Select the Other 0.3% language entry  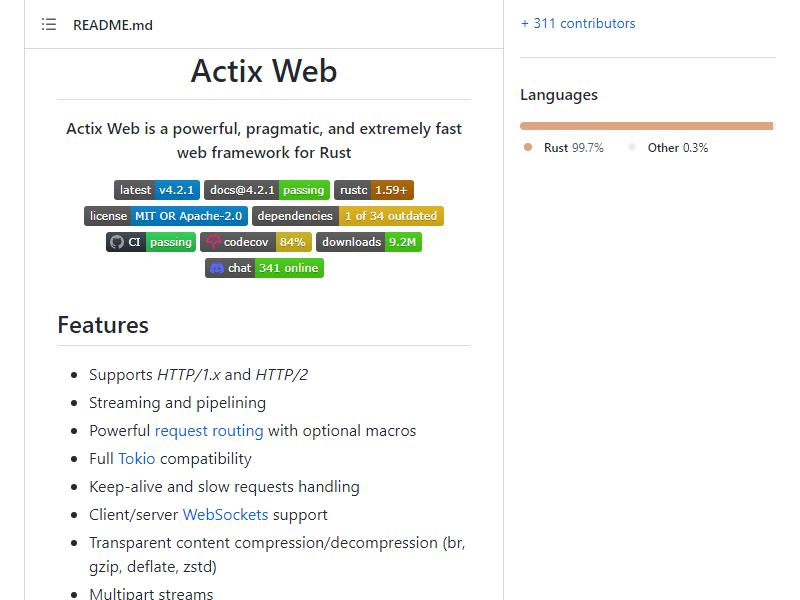(x=668, y=148)
